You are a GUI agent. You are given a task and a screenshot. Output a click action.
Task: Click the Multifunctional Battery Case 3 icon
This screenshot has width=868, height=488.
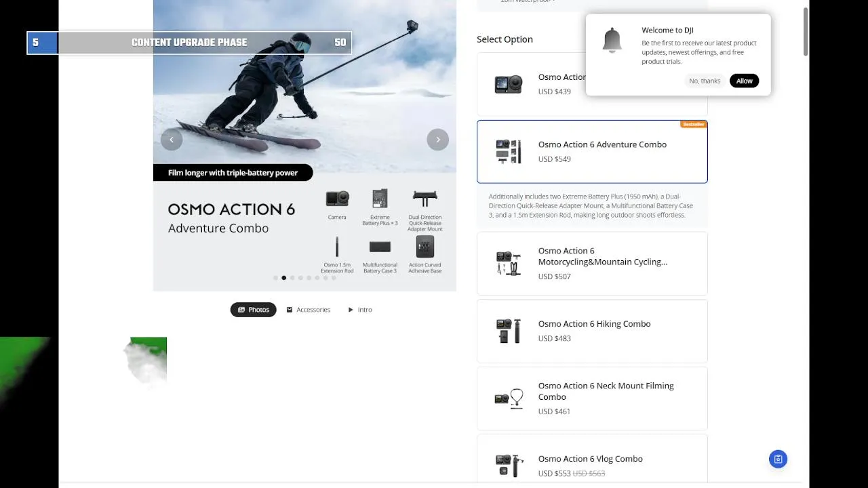[380, 247]
